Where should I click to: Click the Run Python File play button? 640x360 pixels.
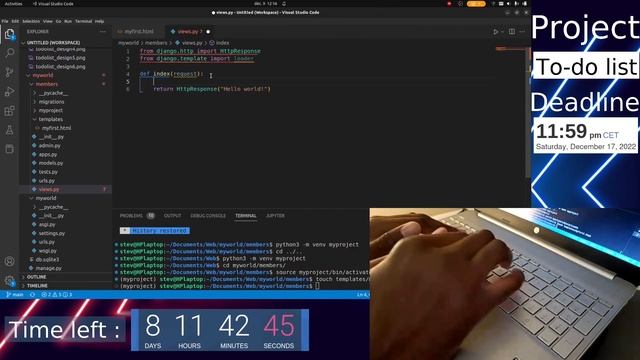[496, 31]
